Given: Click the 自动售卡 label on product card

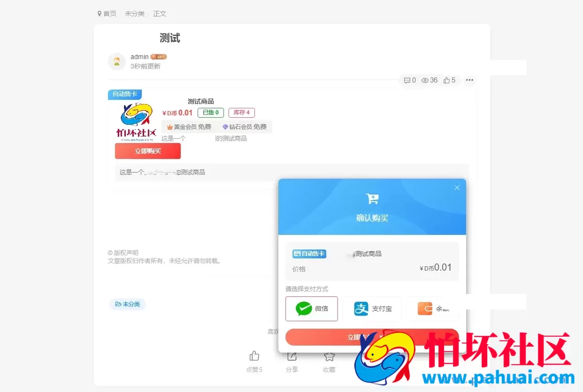Looking at the screenshot, I should coord(125,94).
